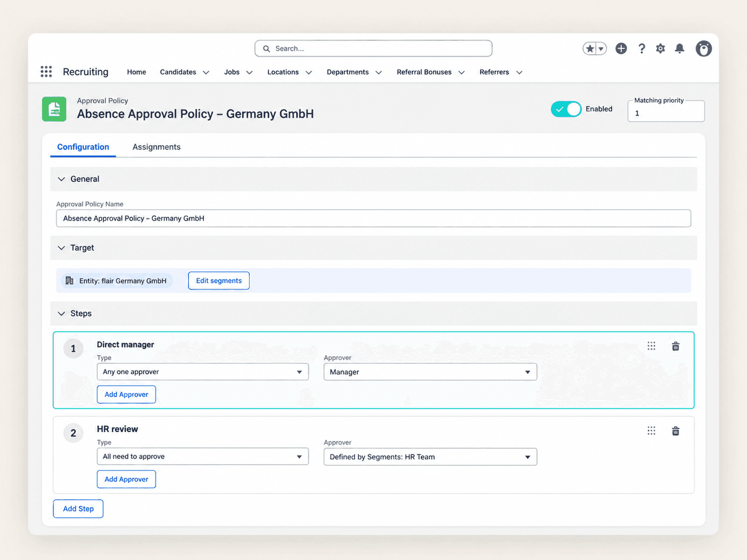Click the HR review step title

tap(117, 429)
